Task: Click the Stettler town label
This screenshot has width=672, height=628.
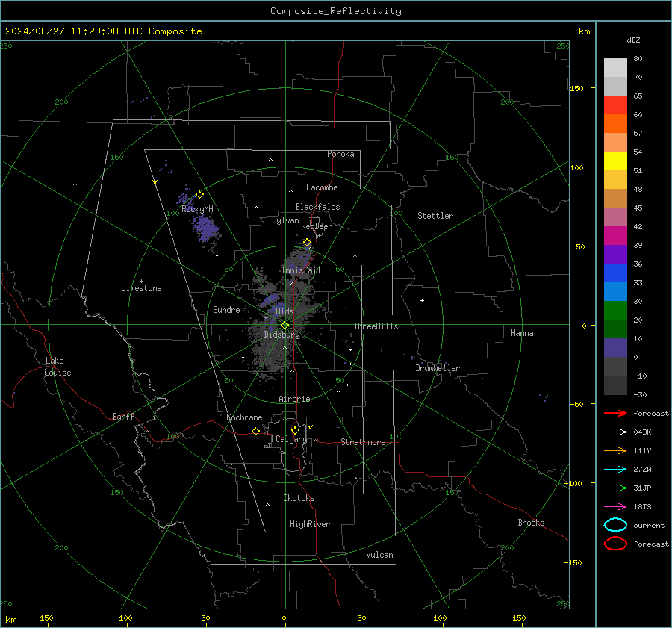Action: coord(435,216)
